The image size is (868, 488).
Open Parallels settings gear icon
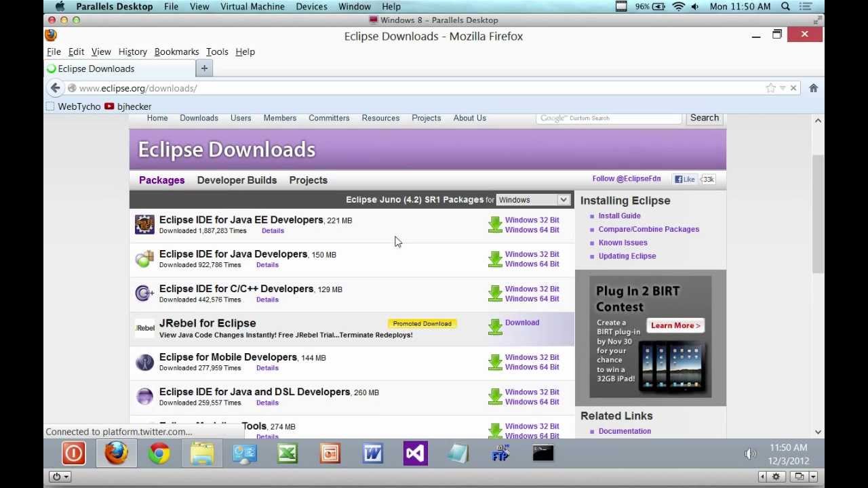pos(776,476)
